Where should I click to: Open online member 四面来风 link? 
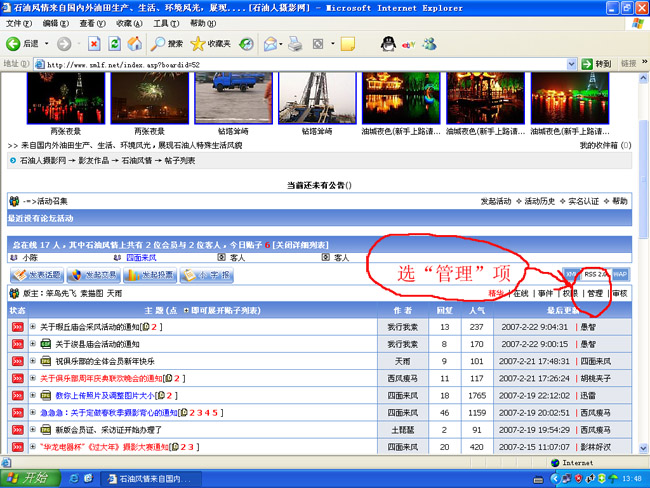[141, 257]
